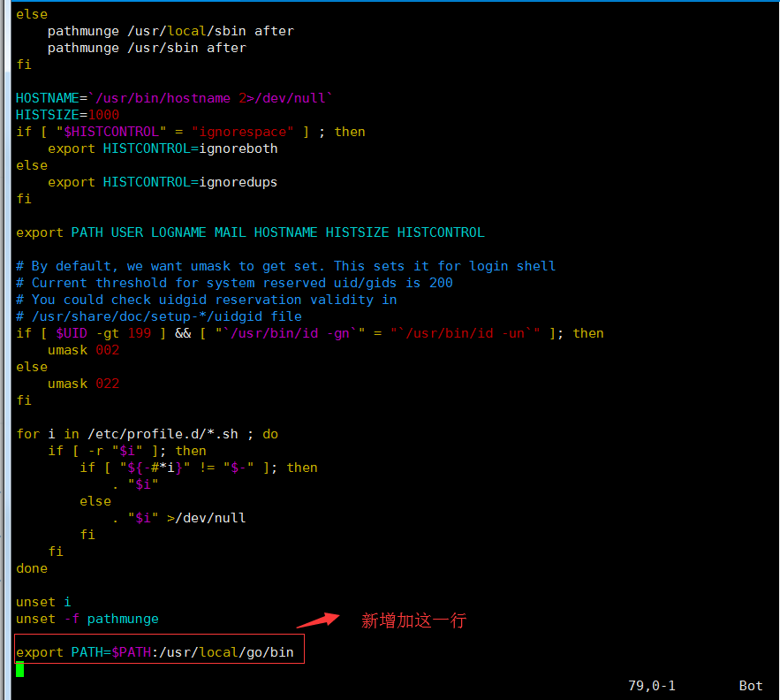The height and width of the screenshot is (700, 780).
Task: Click the 'umask 022' line
Action: point(84,384)
